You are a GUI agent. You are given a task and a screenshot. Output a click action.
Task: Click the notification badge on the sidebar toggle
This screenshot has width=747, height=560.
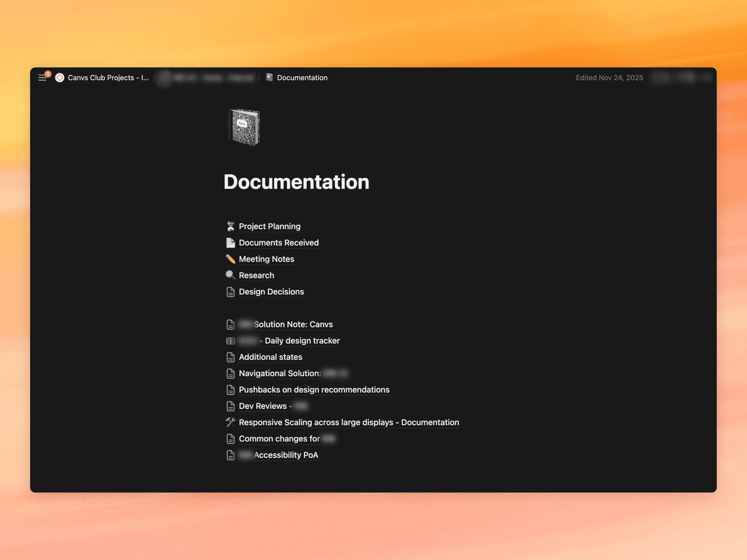48,73
